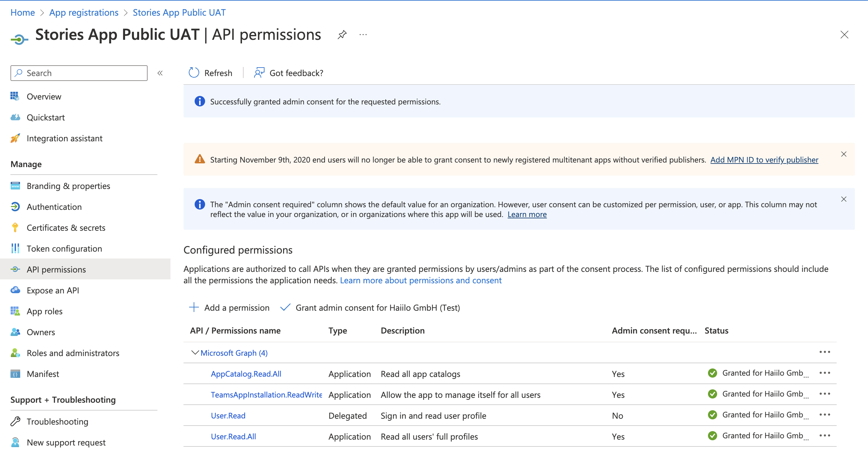
Task: Open Certificates & secrets
Action: (x=66, y=227)
